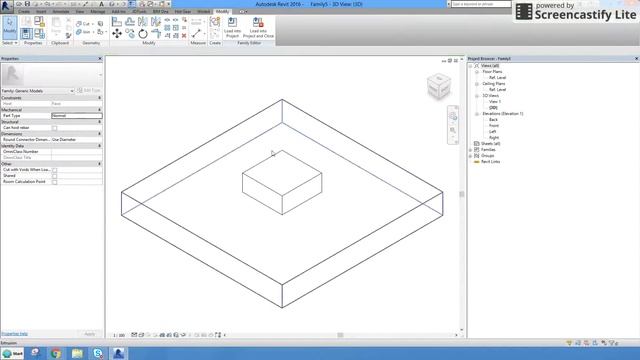Click the Properties toggle icon in ribbon
640x360 pixels.
26,33
